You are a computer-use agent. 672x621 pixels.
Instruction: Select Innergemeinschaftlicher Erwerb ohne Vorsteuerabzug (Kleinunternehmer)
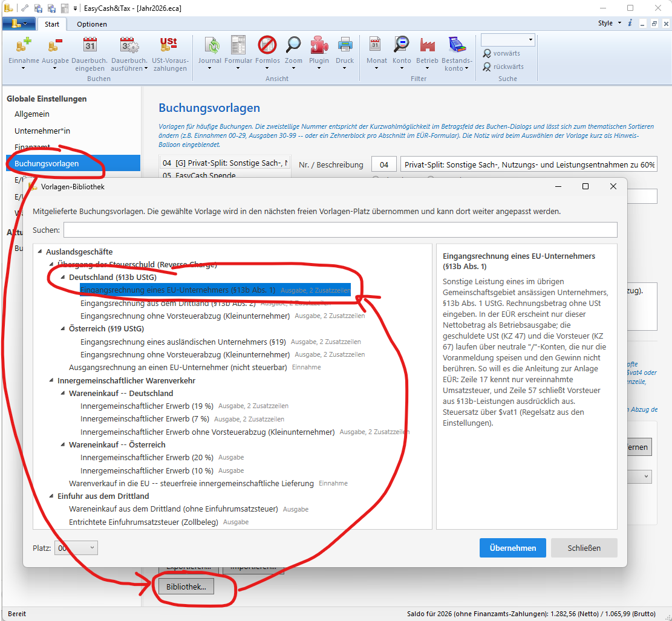pyautogui.click(x=207, y=432)
